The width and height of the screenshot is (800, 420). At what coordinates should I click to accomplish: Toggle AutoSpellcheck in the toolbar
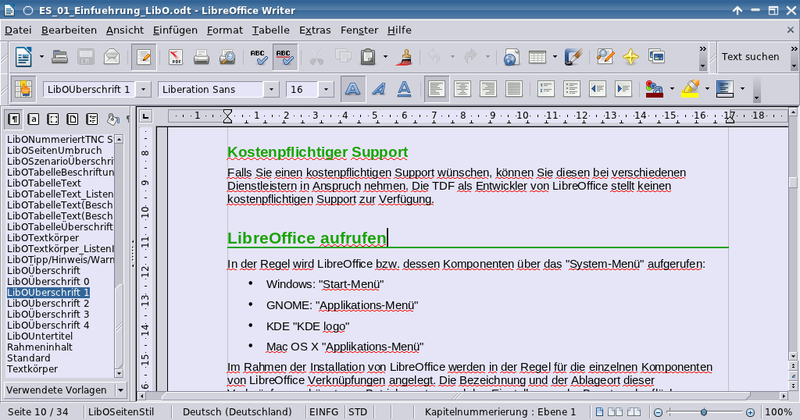click(284, 56)
